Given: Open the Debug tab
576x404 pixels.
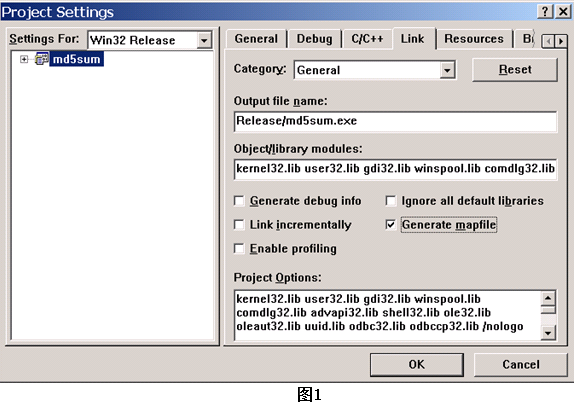Looking at the screenshot, I should tap(314, 39).
